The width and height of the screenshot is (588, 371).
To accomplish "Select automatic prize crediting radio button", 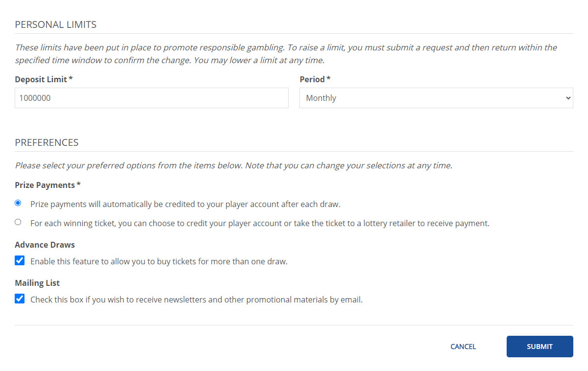I will click(18, 203).
